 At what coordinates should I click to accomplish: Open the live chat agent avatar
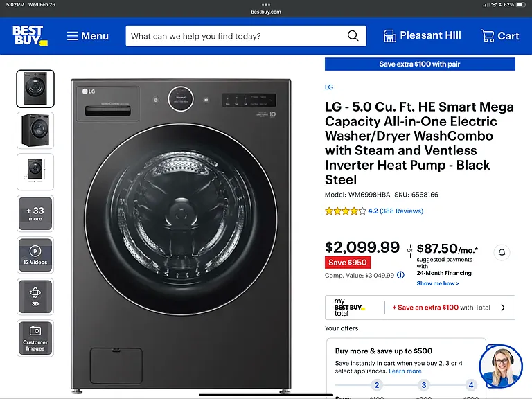coord(501,366)
